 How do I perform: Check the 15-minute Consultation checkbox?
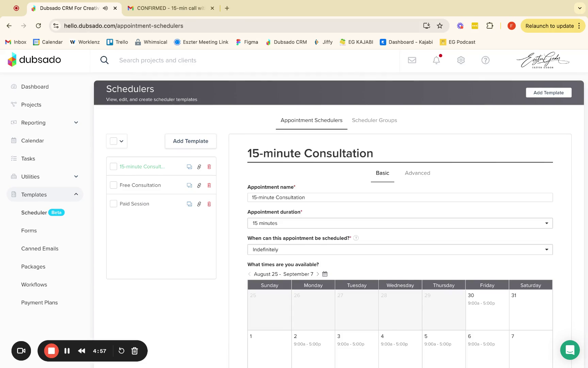click(114, 167)
